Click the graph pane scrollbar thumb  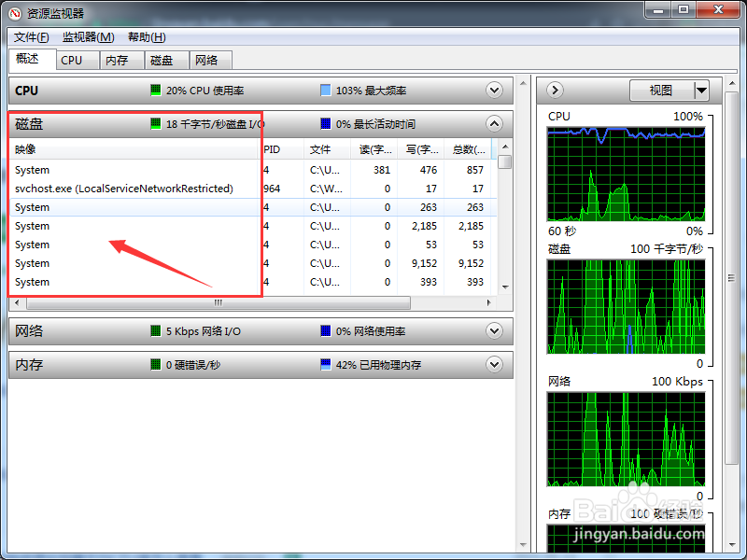731,278
